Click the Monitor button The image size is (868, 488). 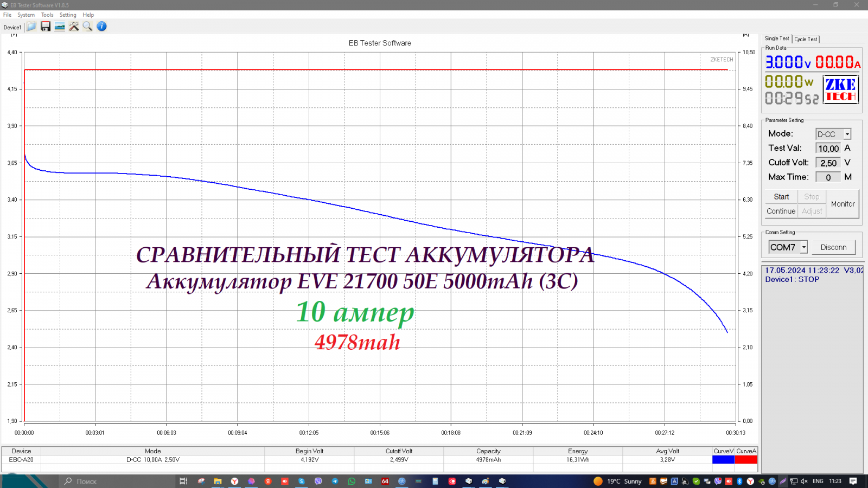tap(843, 204)
